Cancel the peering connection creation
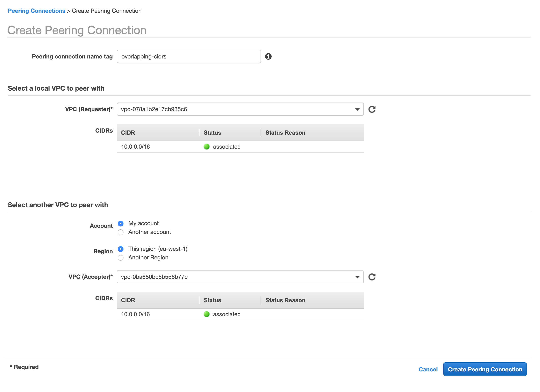 428,369
